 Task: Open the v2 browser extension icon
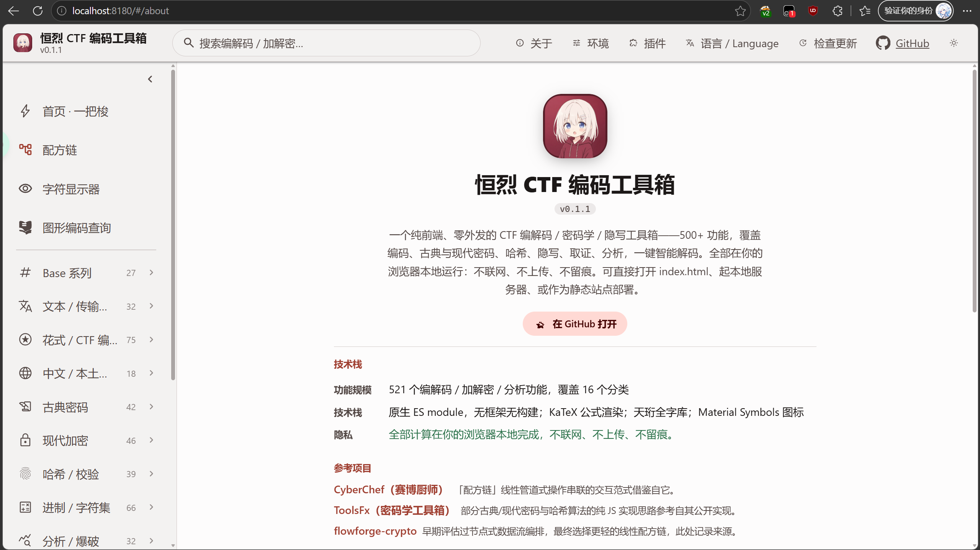[x=765, y=11]
